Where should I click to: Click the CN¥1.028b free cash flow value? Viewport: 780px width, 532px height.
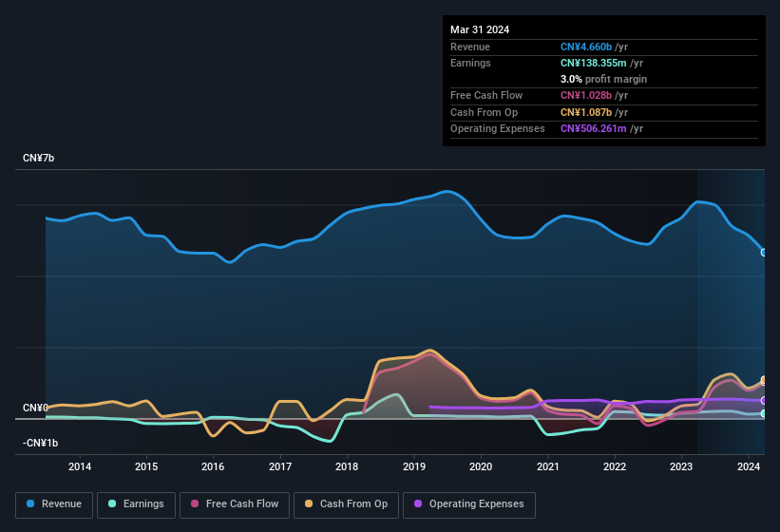click(586, 95)
